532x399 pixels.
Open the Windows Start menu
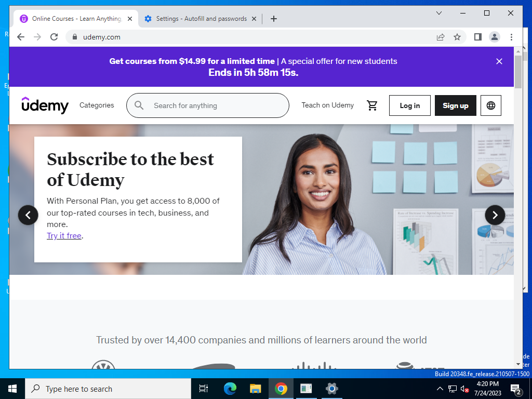[x=12, y=389]
